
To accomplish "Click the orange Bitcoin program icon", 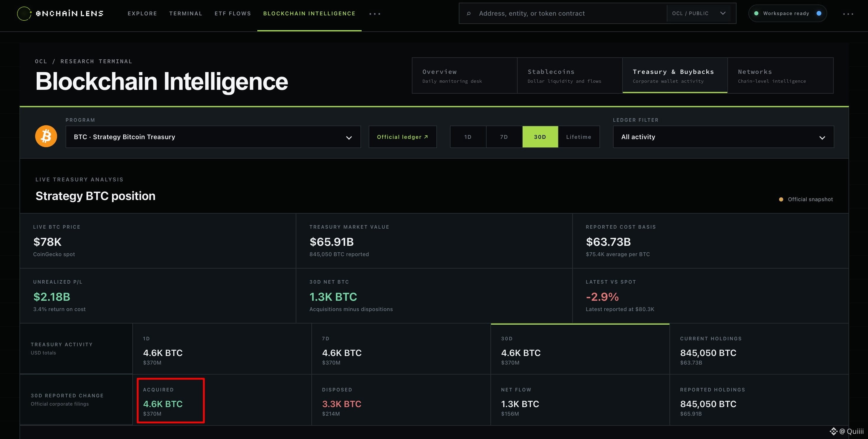I will click(46, 136).
